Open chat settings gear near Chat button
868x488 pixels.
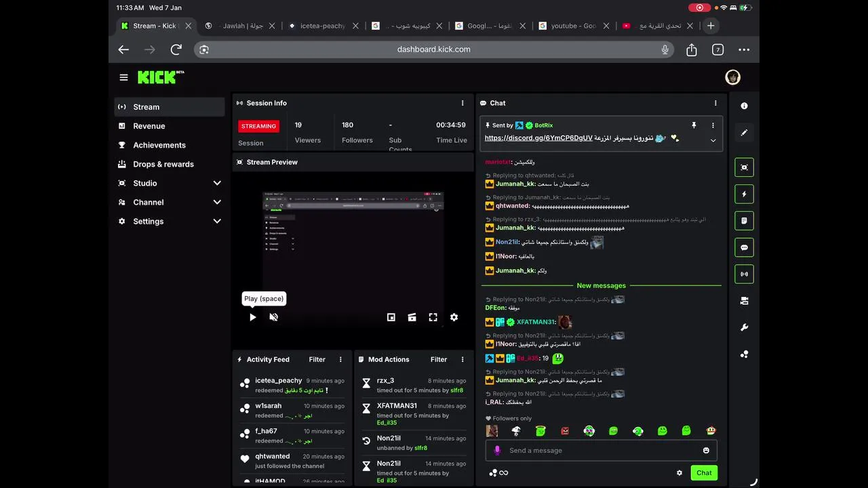coord(679,473)
